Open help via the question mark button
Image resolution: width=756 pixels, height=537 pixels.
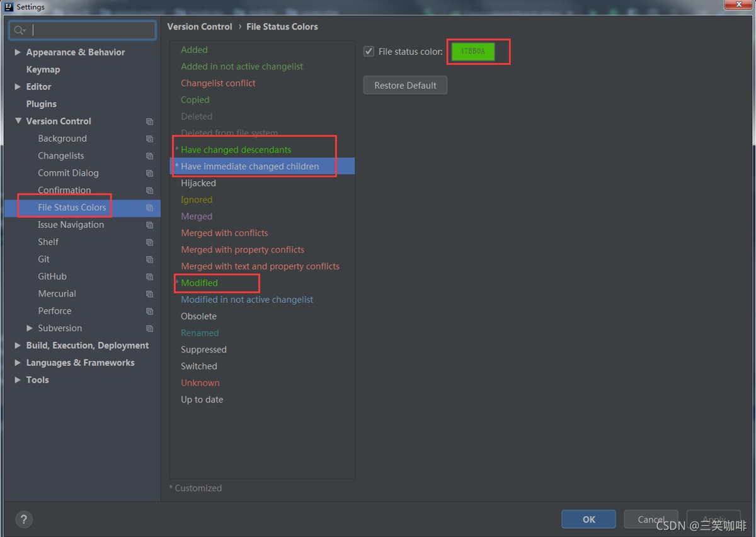23,519
